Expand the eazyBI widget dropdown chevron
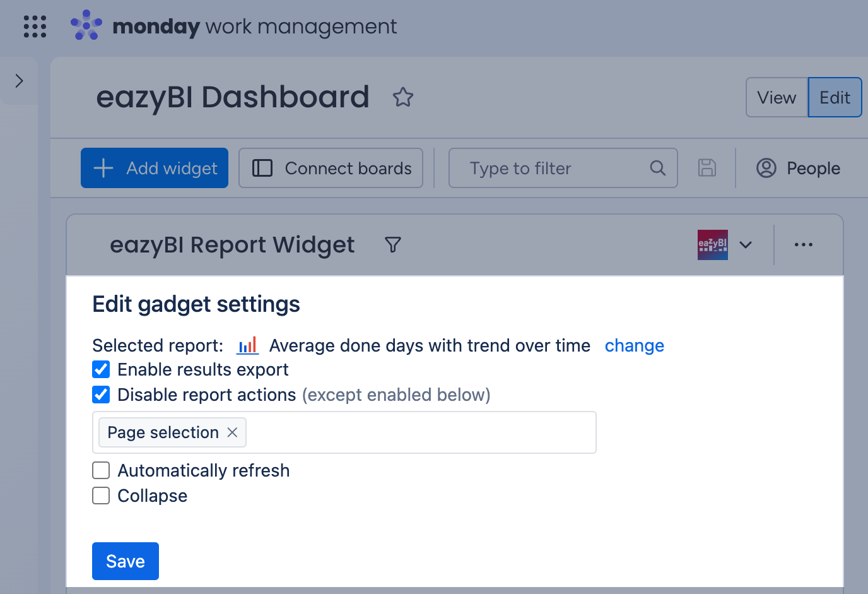The height and width of the screenshot is (594, 868). [746, 245]
